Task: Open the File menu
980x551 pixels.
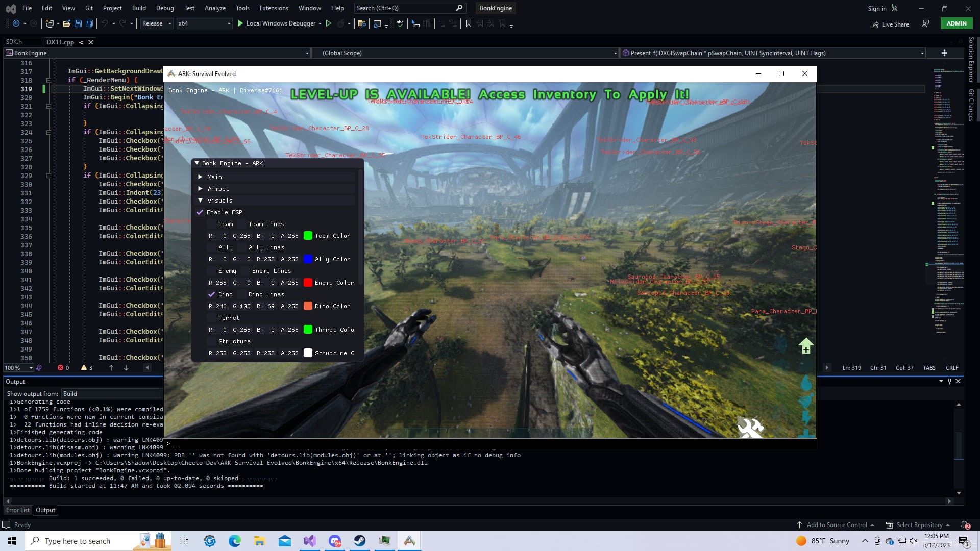Action: pyautogui.click(x=27, y=8)
